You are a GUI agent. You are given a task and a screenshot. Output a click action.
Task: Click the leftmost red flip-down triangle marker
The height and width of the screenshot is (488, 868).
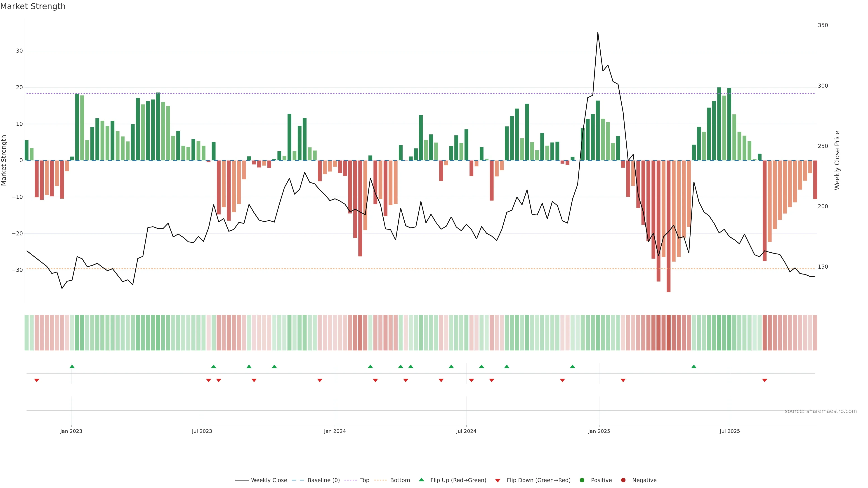tap(37, 380)
